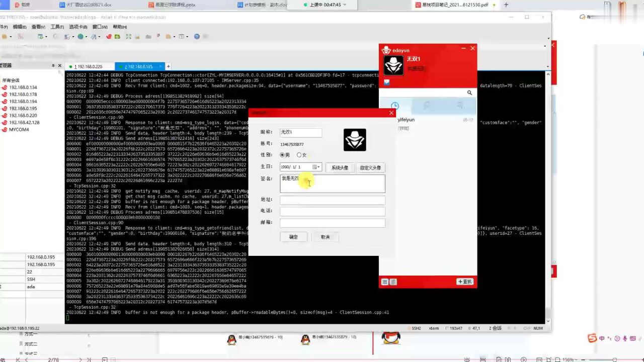Open a new document tab with plus

[x=506, y=5]
